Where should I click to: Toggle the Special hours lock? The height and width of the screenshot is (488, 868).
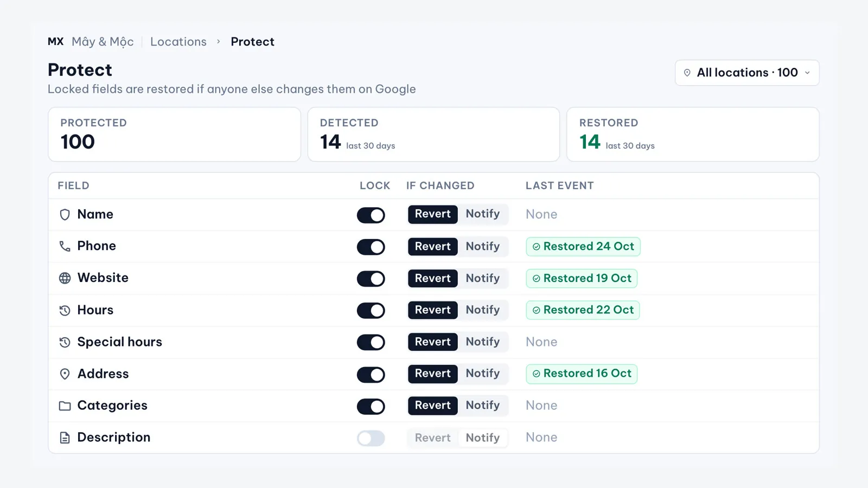coord(371,342)
